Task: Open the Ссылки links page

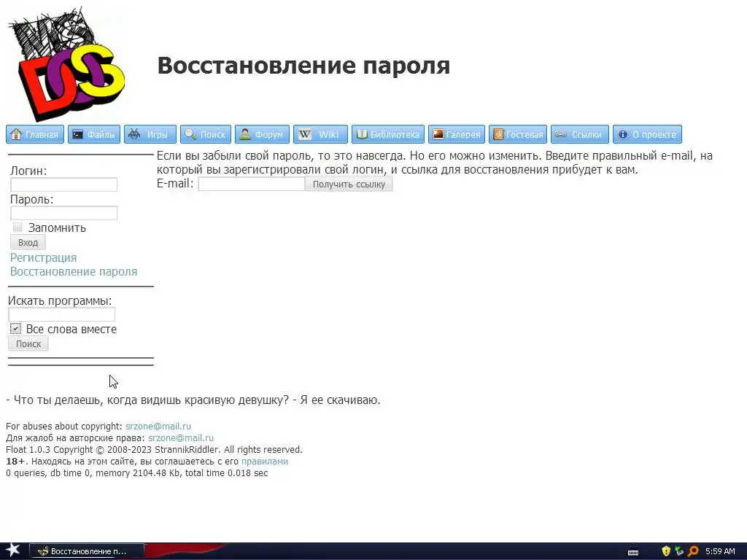Action: [580, 134]
